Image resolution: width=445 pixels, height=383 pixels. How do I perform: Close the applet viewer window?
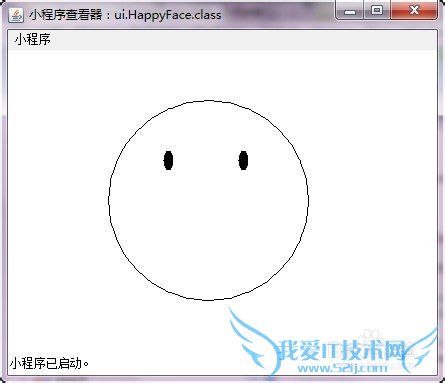click(414, 11)
